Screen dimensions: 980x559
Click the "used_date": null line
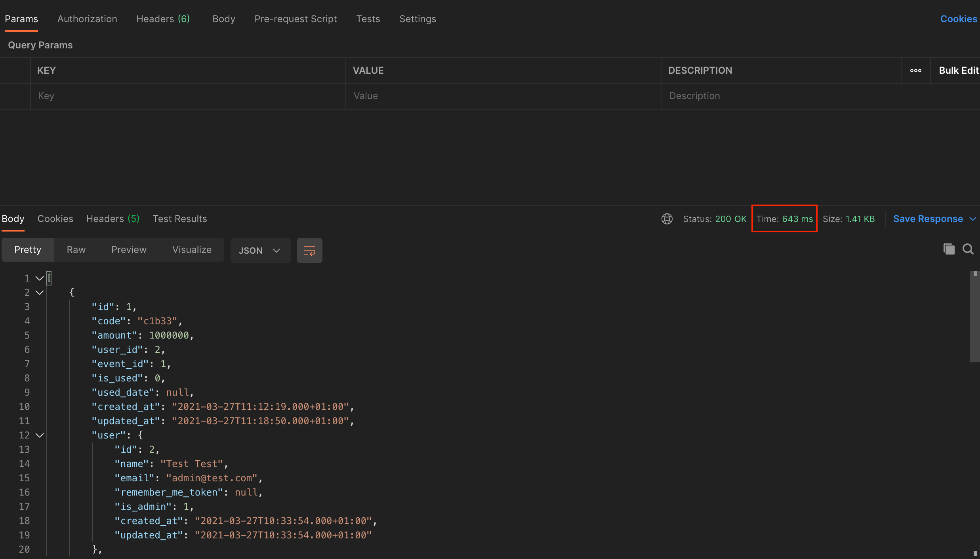[143, 392]
